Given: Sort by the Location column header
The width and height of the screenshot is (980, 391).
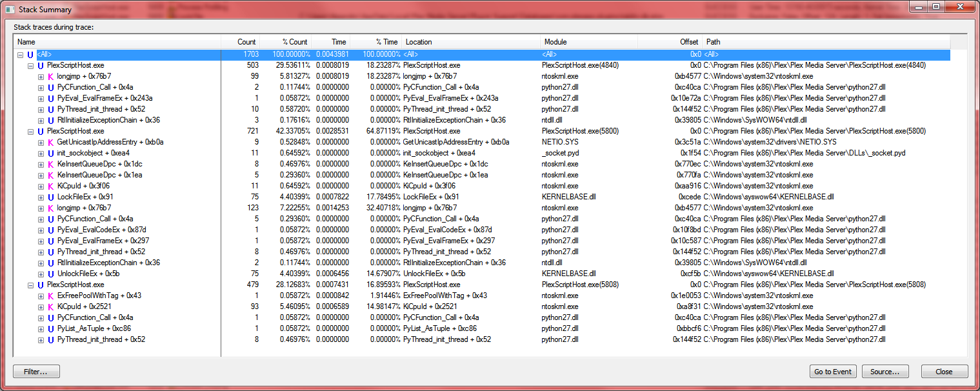Looking at the screenshot, I should click(x=472, y=42).
